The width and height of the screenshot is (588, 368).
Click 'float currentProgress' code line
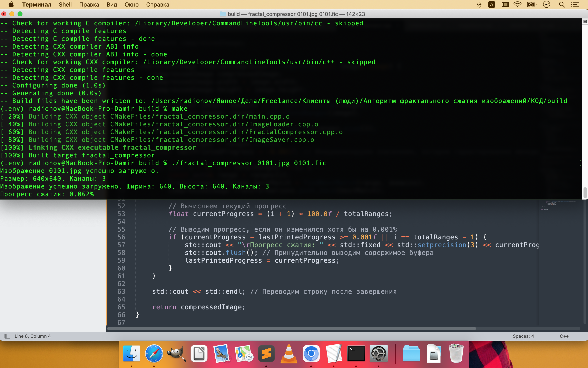280,214
